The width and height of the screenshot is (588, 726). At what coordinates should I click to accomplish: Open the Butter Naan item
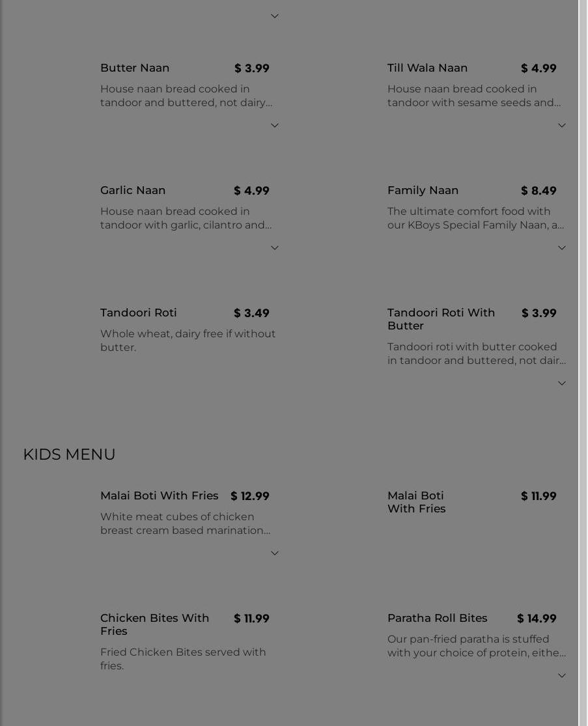135,68
